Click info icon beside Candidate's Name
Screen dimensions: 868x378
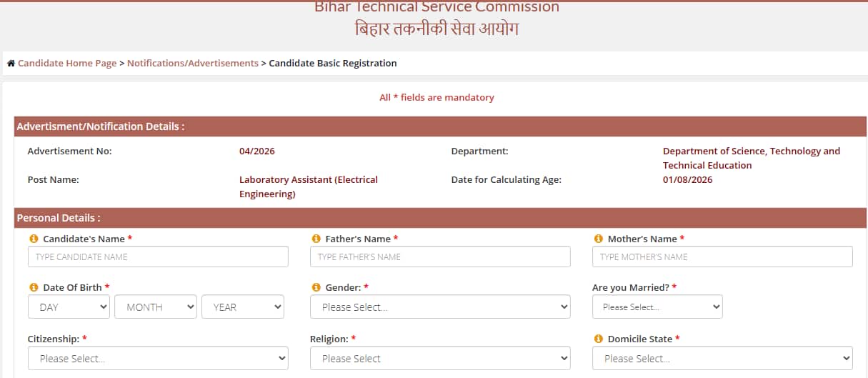click(33, 239)
